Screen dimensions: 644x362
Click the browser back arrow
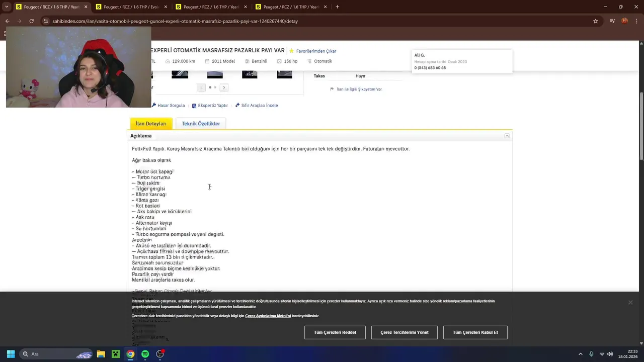click(7, 21)
